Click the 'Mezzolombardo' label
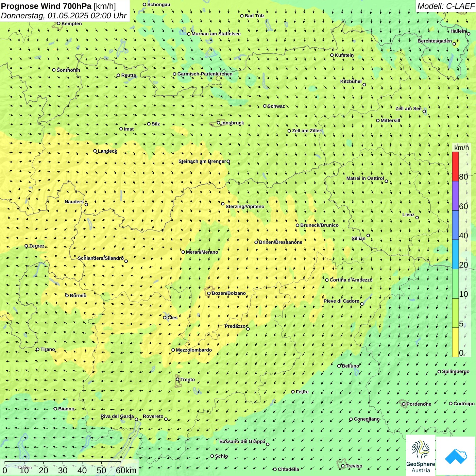The width and height of the screenshot is (476, 476). 194,350
